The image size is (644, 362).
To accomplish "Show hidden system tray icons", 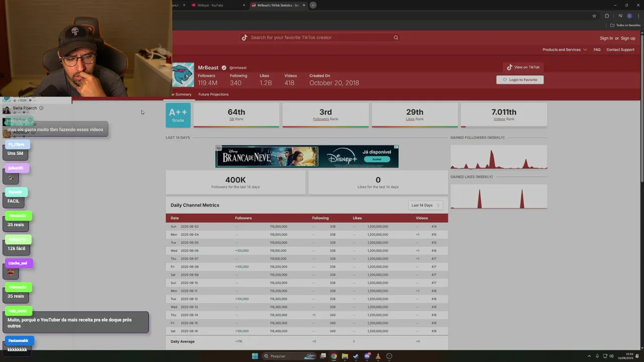I will point(589,356).
